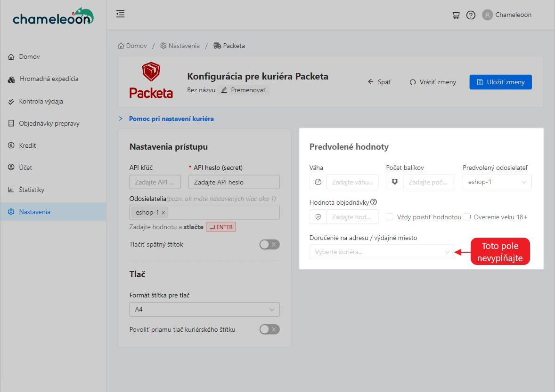This screenshot has height=392, width=555.
Task: Go to Hromadná expedícia in sidebar
Action: click(49, 79)
